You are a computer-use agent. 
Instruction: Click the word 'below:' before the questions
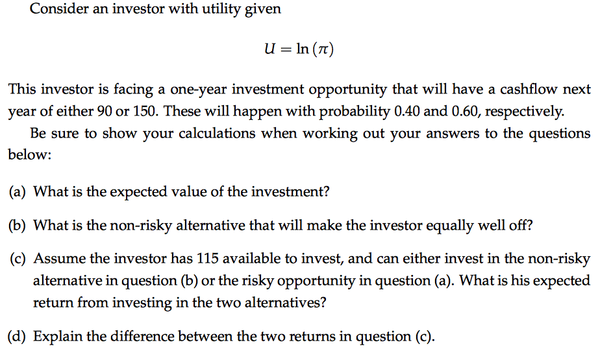(30, 155)
